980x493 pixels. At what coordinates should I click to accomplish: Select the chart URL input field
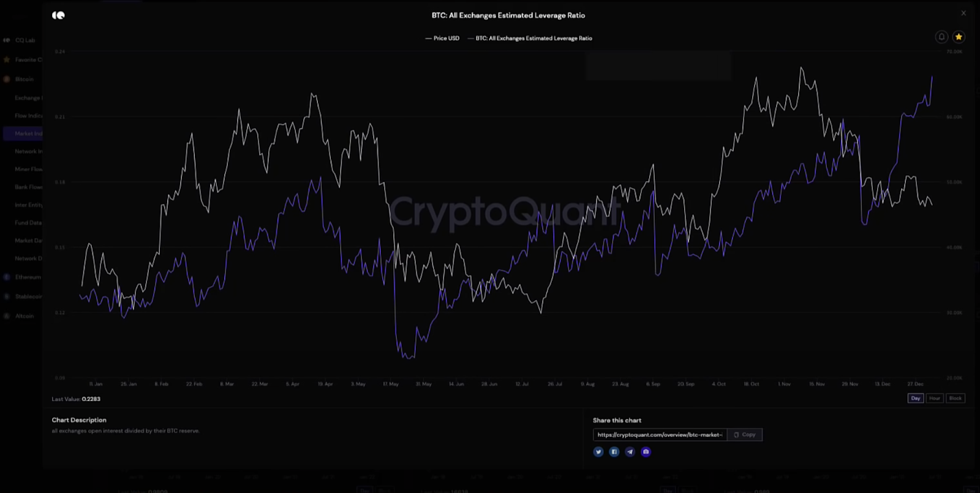(660, 435)
